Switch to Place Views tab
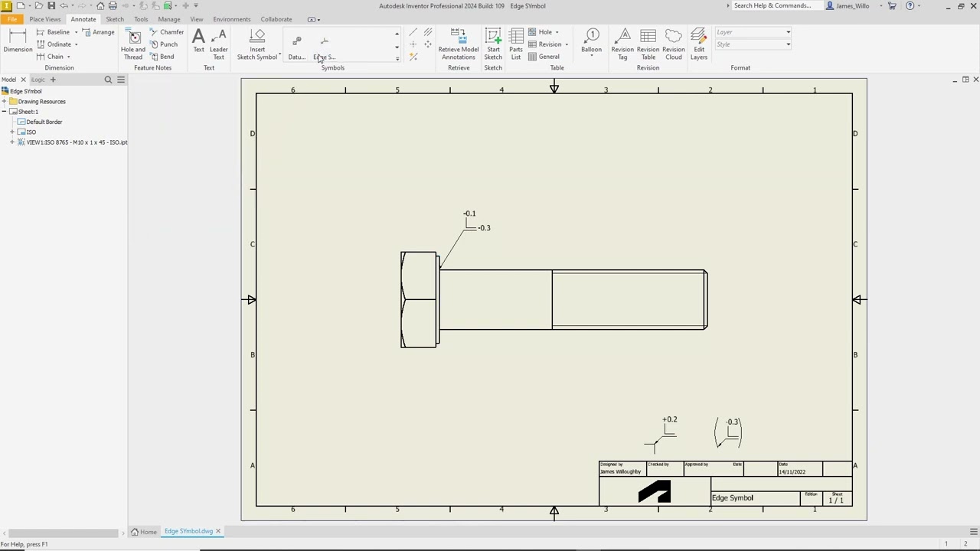980x551 pixels. (45, 19)
